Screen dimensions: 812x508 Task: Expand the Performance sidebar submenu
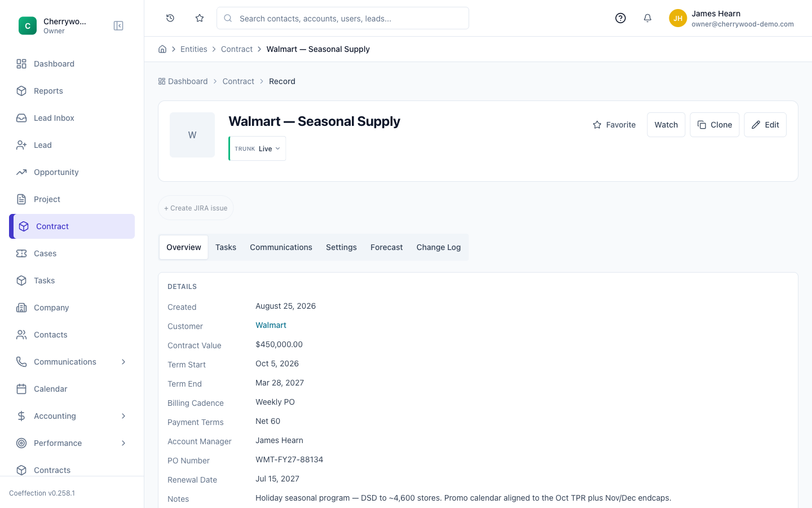[x=123, y=443]
